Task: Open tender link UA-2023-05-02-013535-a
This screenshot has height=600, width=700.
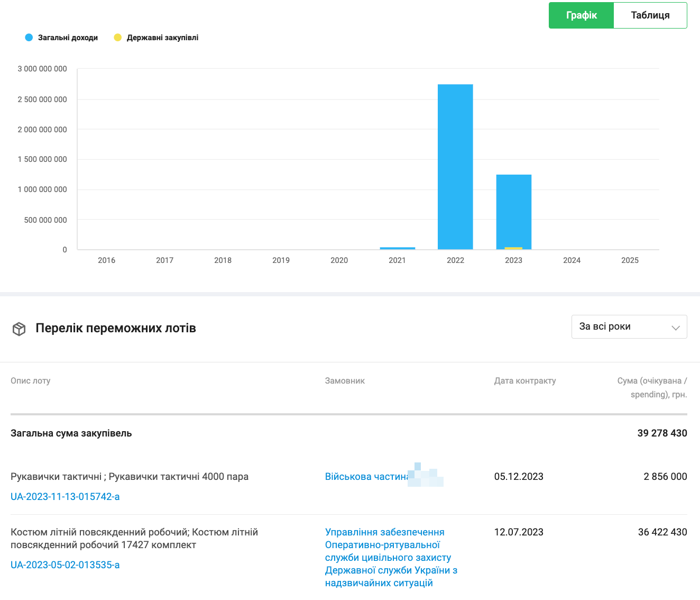Action: coord(65,565)
